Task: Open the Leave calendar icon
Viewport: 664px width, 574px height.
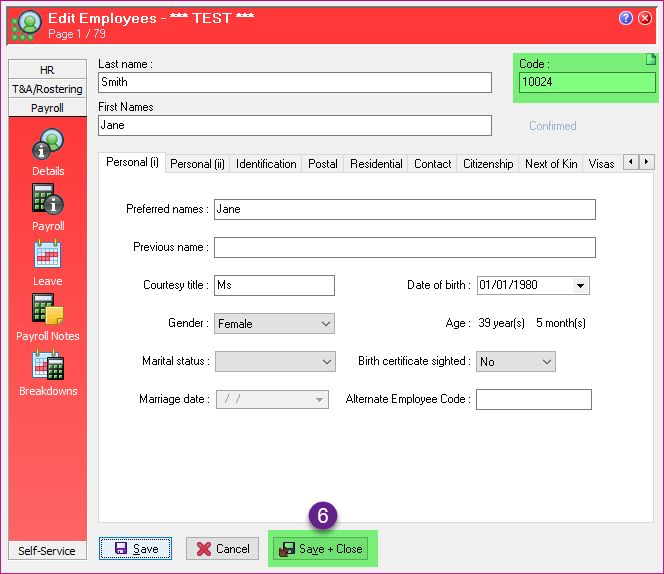Action: pyautogui.click(x=47, y=256)
